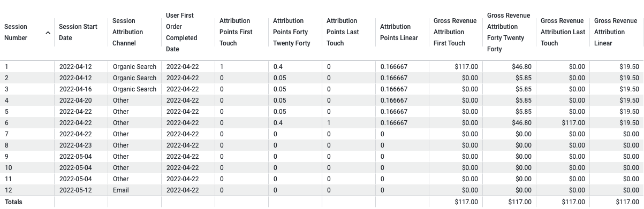The height and width of the screenshot is (209, 644).
Task: Click the $46.80 value in row 1
Action: tap(521, 67)
